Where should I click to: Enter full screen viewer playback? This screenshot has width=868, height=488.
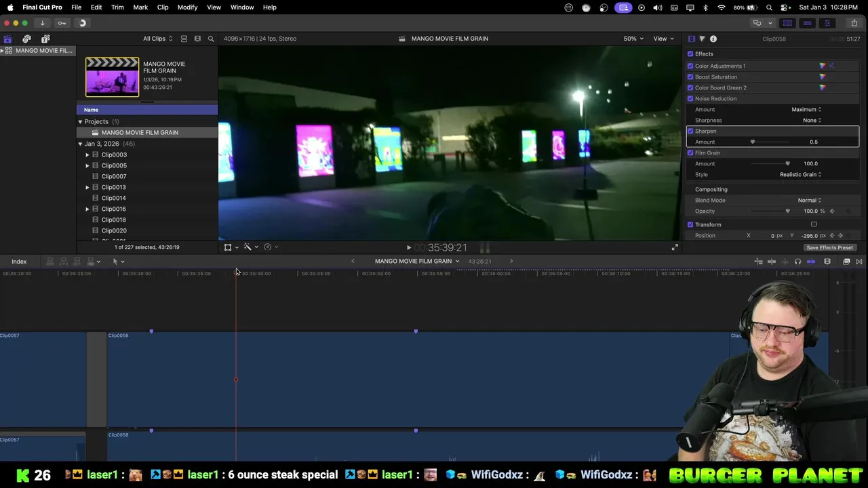[x=675, y=247]
